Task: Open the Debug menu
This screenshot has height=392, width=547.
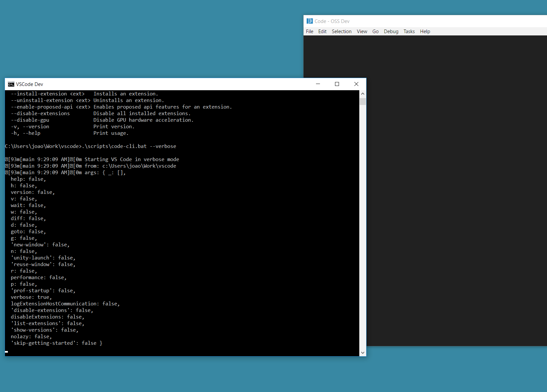Action: click(391, 31)
